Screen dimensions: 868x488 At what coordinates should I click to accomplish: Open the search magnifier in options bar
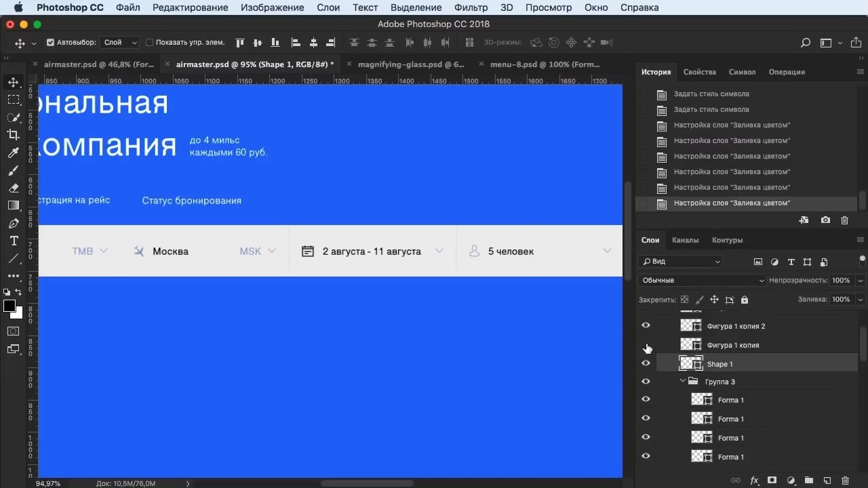tap(806, 43)
